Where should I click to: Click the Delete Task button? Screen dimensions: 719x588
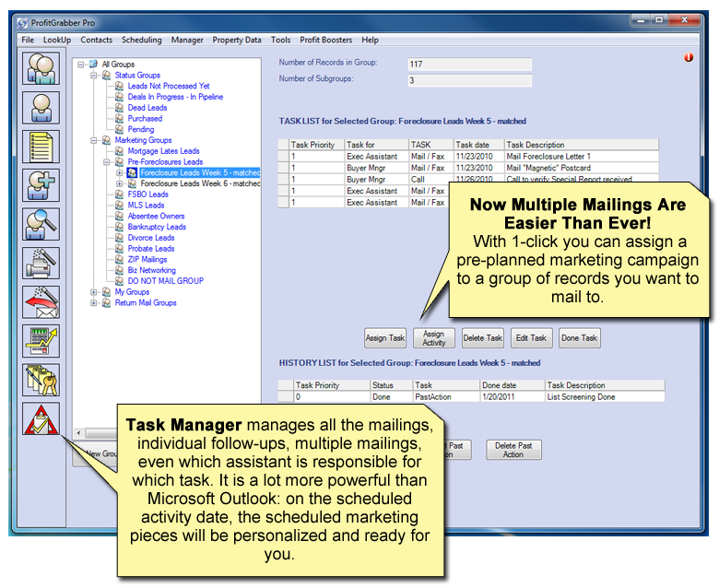click(482, 338)
